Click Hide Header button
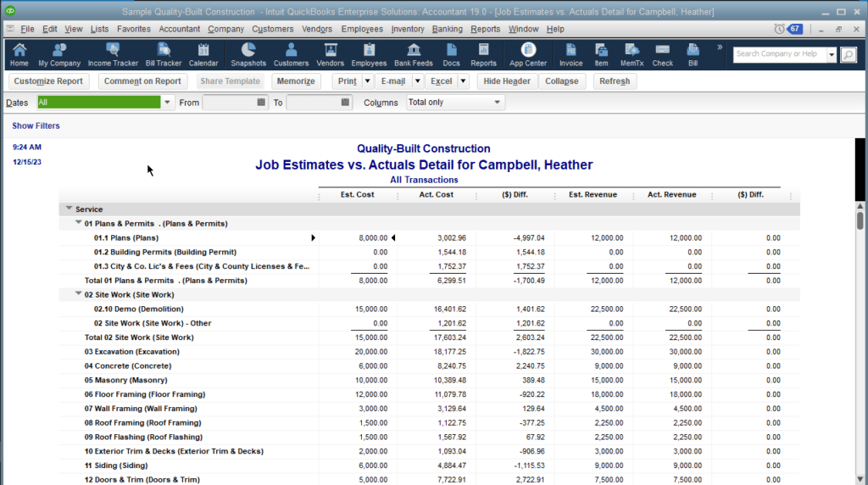 pos(507,81)
